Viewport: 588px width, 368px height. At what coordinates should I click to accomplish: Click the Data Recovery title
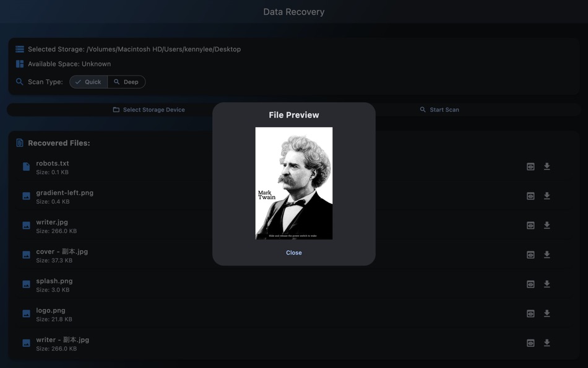pos(293,12)
